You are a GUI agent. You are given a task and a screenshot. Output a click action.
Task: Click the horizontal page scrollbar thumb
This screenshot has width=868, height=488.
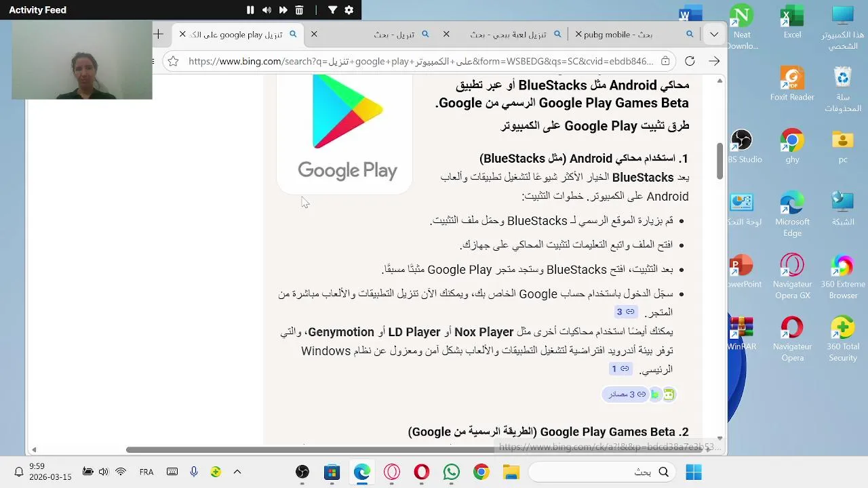(417, 449)
